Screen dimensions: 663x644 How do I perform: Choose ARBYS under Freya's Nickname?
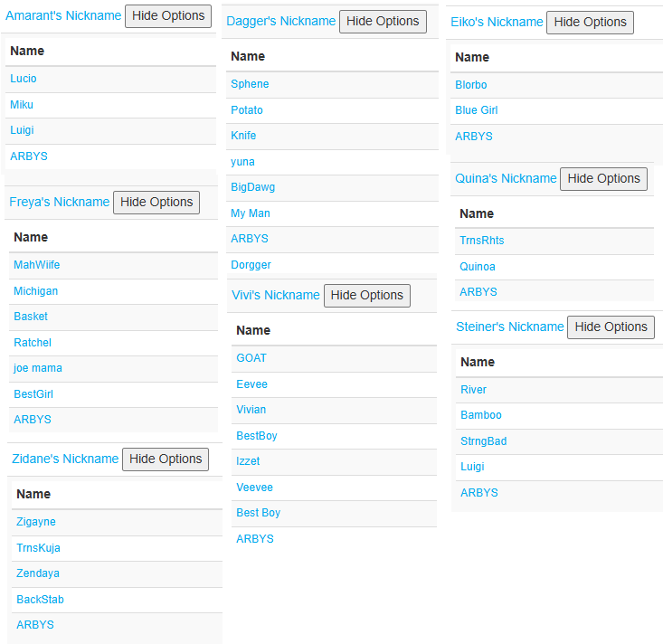pos(33,420)
